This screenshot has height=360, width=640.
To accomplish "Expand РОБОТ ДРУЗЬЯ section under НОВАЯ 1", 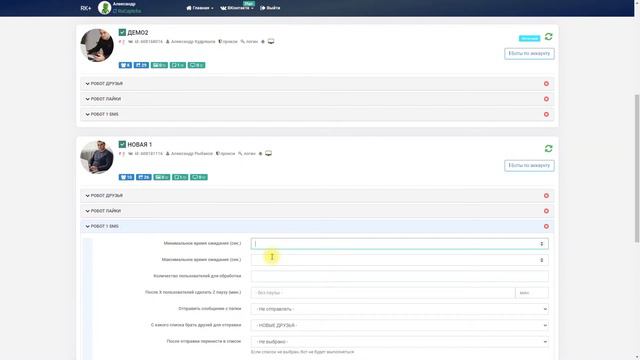I will click(x=317, y=196).
